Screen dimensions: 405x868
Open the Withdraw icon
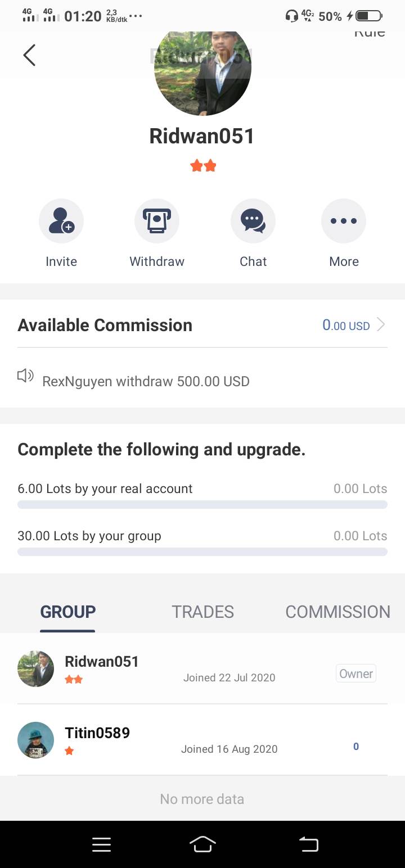point(157,221)
